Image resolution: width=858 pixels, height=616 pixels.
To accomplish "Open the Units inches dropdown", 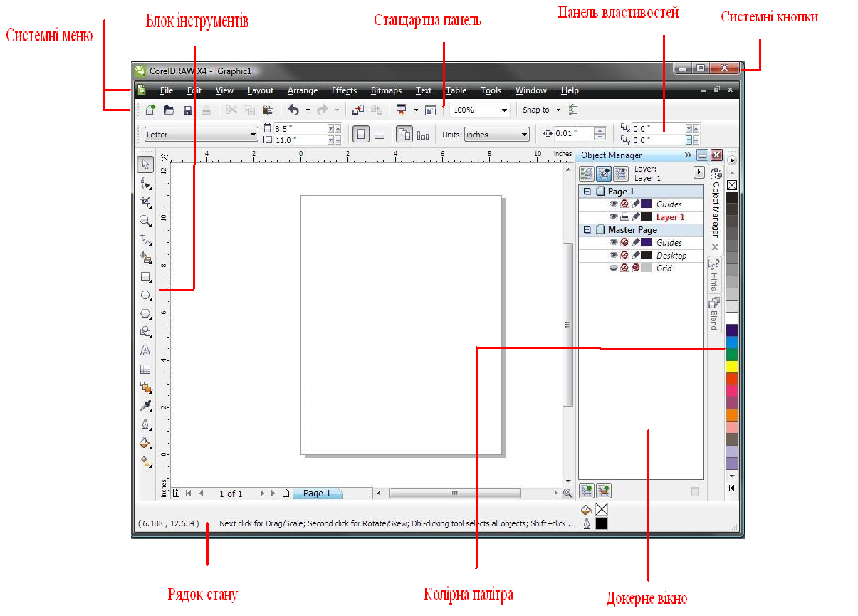I will tap(525, 134).
